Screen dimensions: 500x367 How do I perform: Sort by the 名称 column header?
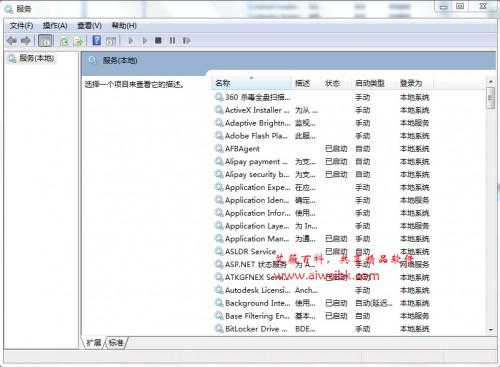point(252,83)
